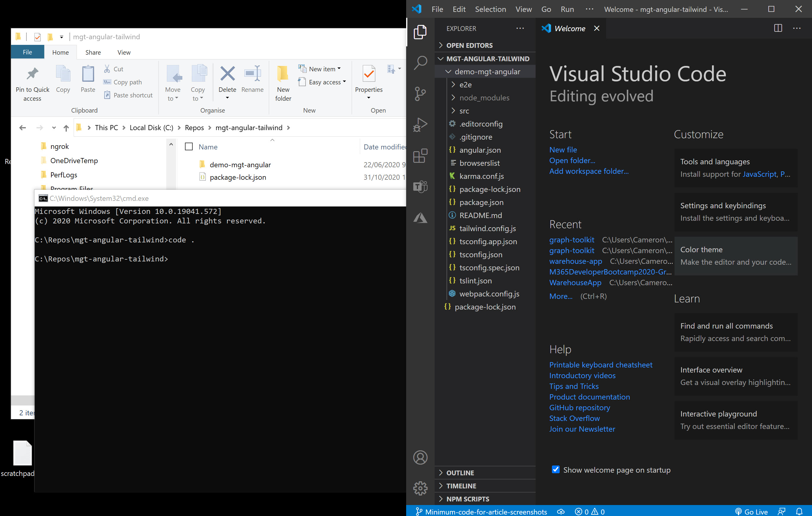Open the Extensions view
The width and height of the screenshot is (812, 516).
[x=420, y=156]
